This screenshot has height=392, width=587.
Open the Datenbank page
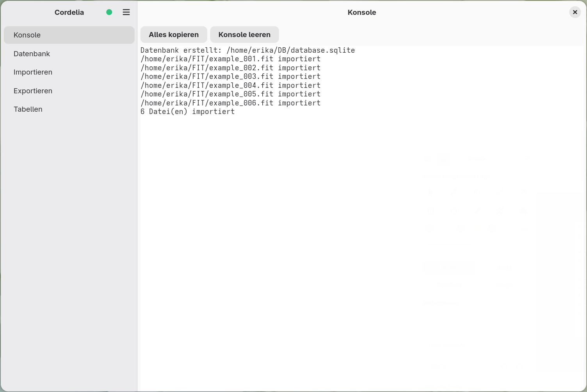tap(69, 53)
